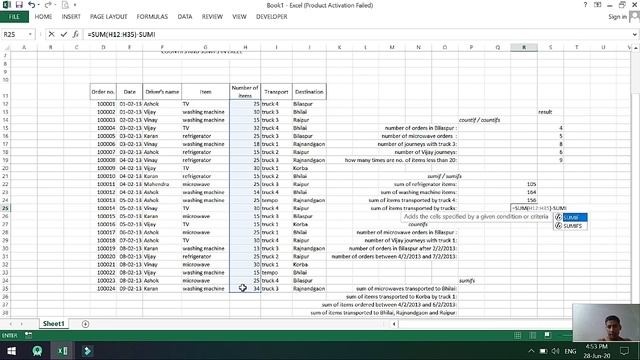The height and width of the screenshot is (360, 640).
Task: Click 'number of orders in Bilaspur :' label
Action: [x=420, y=128]
